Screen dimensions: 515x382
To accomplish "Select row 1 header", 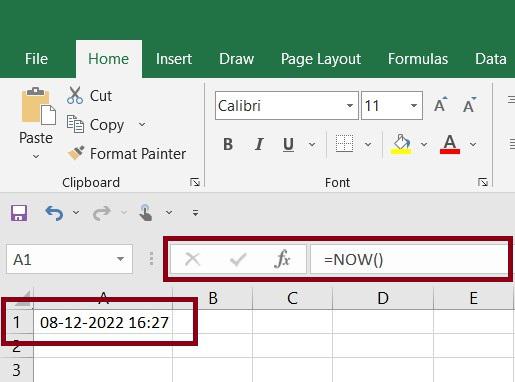I will tap(16, 322).
